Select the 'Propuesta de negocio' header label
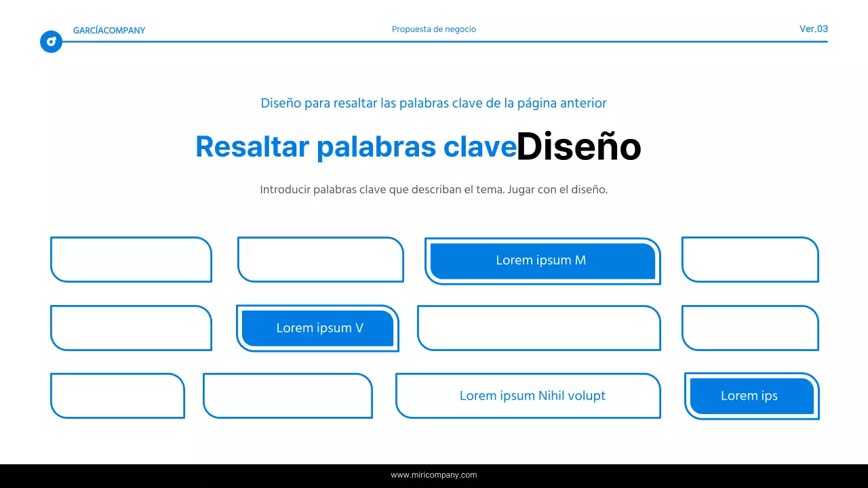This screenshot has width=868, height=488. click(434, 29)
